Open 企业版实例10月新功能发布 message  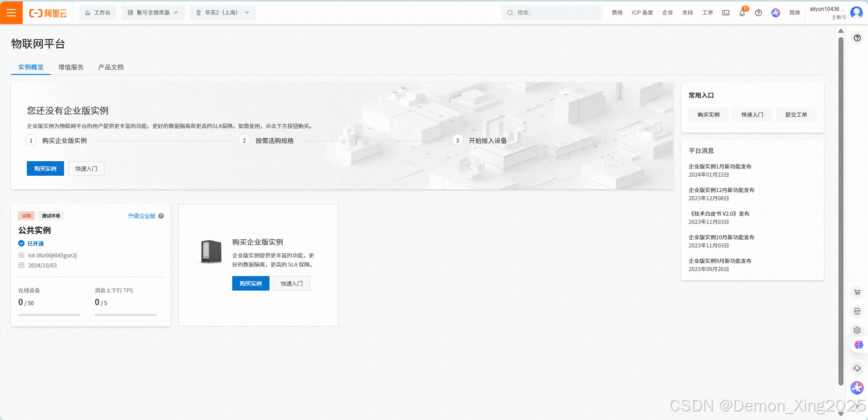coord(721,237)
